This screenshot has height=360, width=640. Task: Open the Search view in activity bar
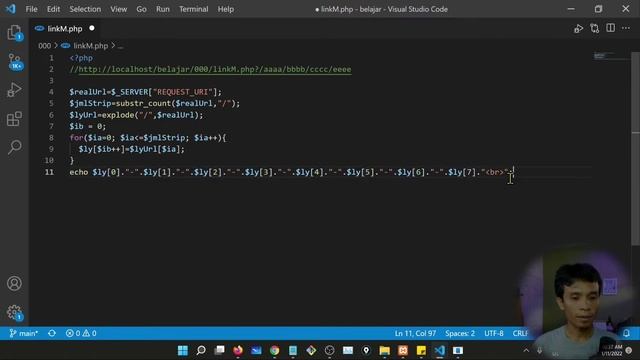(14, 147)
